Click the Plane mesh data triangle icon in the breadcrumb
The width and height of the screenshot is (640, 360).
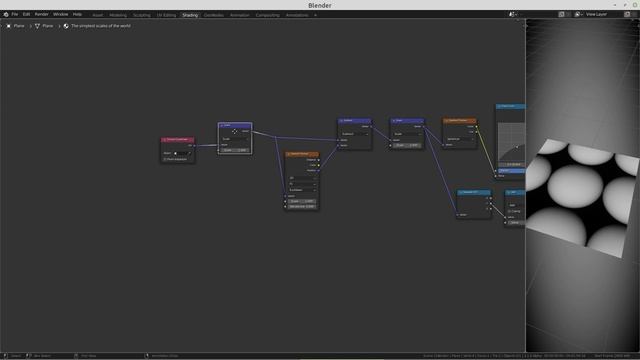38,26
